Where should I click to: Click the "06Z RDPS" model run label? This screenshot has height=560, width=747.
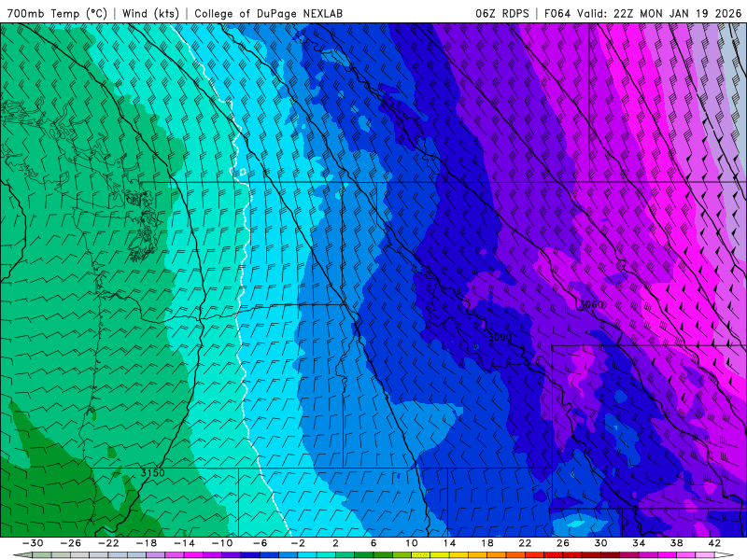pyautogui.click(x=502, y=13)
